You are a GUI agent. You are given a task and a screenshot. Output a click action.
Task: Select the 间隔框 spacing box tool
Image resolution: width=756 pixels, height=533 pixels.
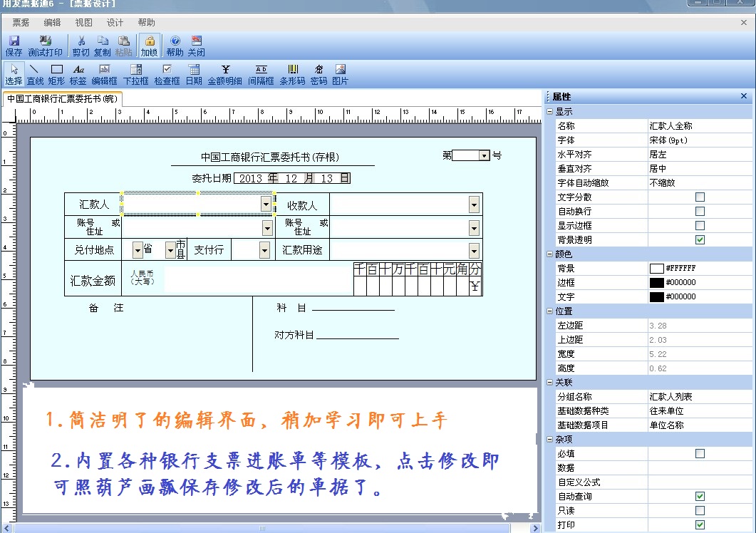pyautogui.click(x=261, y=75)
